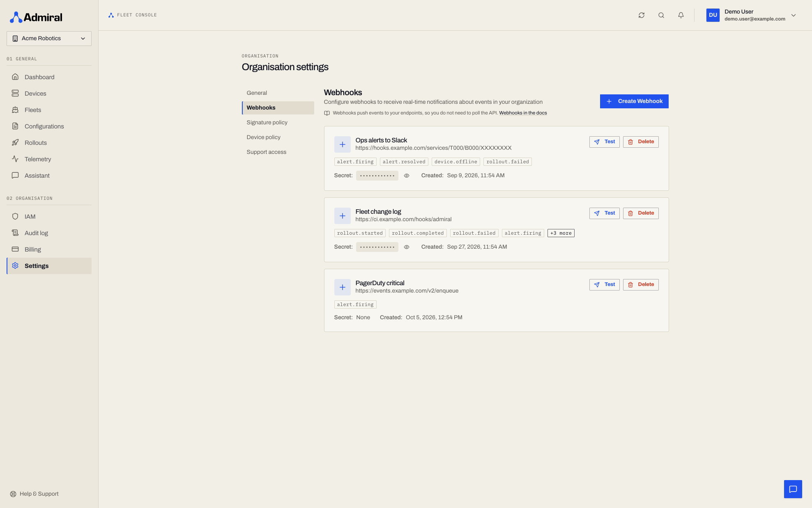This screenshot has width=812, height=508.
Task: Open Fleets page
Action: 49,110
